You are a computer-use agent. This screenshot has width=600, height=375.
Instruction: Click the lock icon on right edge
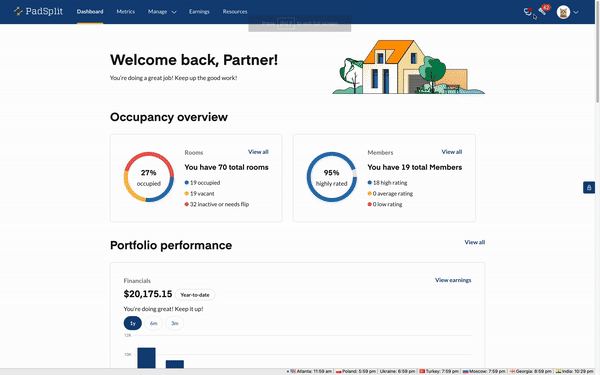(x=589, y=188)
